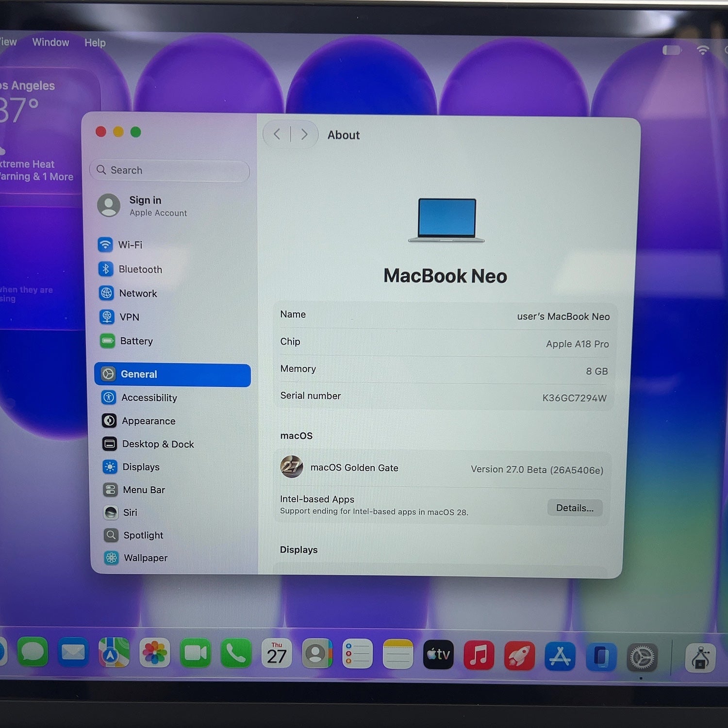This screenshot has width=728, height=728.
Task: Click the serial number "K36GC7294W"
Action: [575, 398]
